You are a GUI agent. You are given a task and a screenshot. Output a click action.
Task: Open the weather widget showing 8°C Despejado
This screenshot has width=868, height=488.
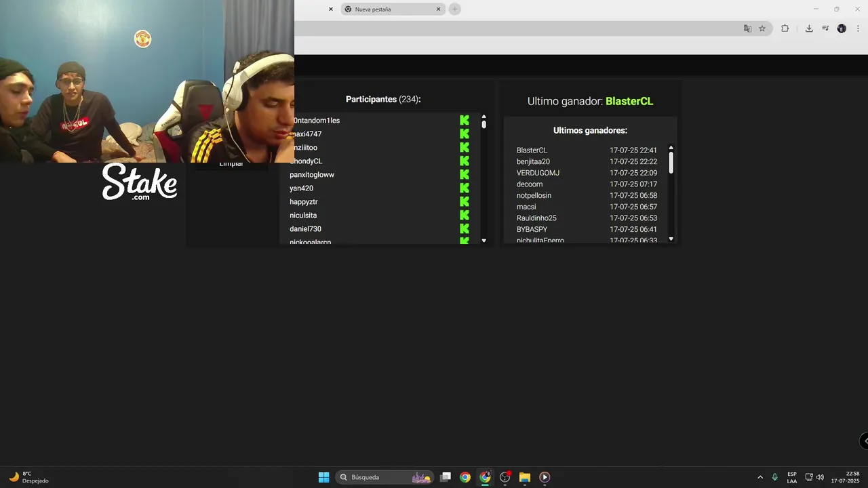28,477
